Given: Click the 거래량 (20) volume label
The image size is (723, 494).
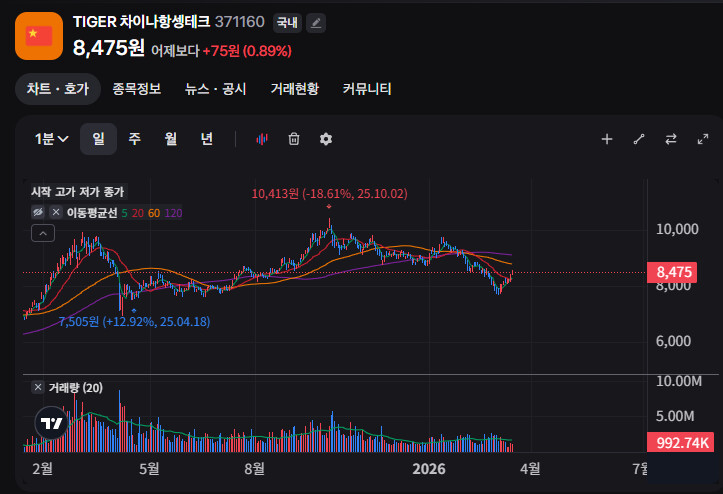Looking at the screenshot, I should pyautogui.click(x=76, y=387).
